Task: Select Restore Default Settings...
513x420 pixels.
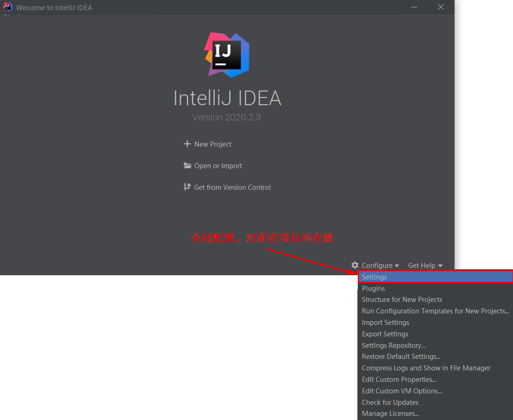Action: coord(435,357)
